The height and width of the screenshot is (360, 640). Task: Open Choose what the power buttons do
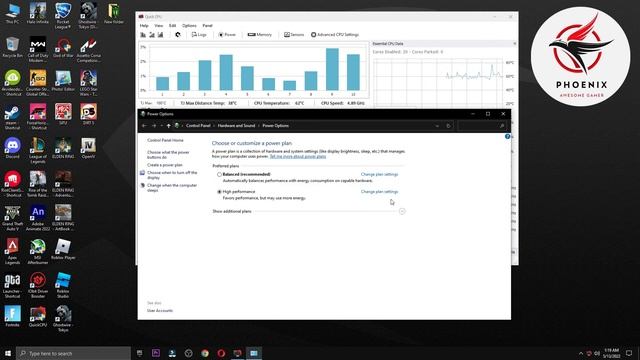tap(168, 154)
